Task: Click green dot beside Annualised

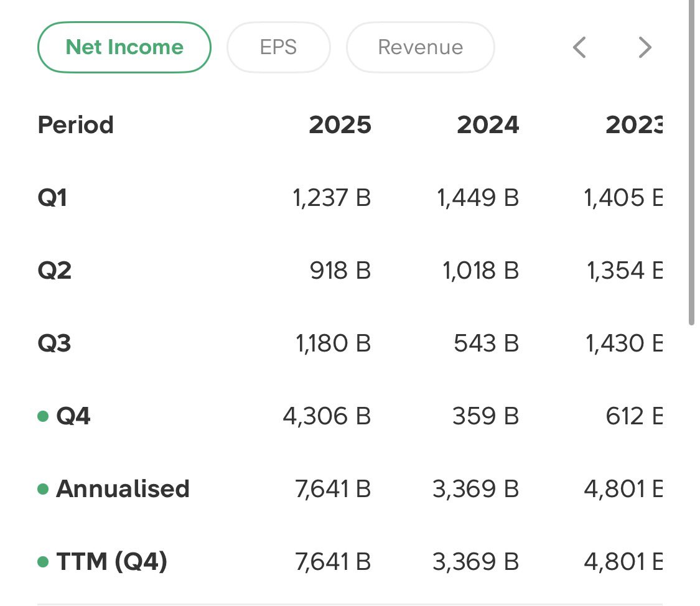Action: pyautogui.click(x=43, y=489)
